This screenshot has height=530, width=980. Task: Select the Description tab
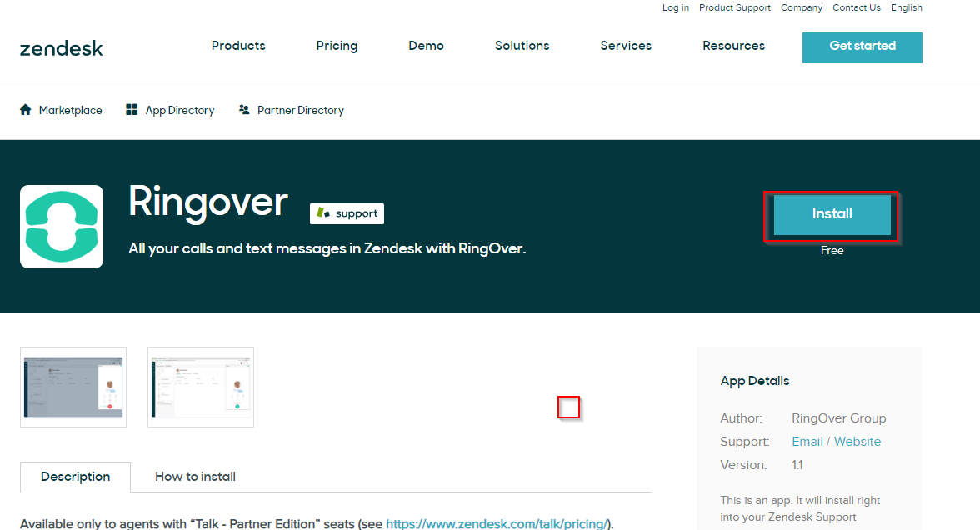click(x=76, y=477)
